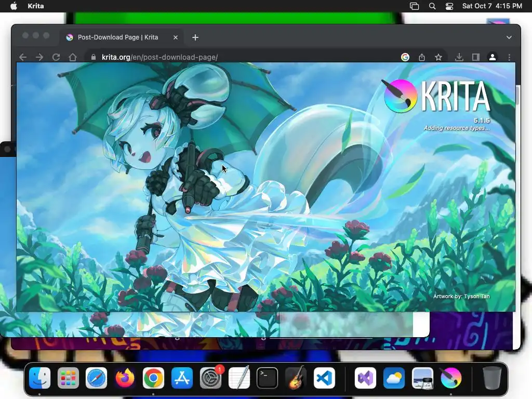Image resolution: width=532 pixels, height=399 pixels.
Task: Open Firefox from the Dock
Action: pos(125,378)
